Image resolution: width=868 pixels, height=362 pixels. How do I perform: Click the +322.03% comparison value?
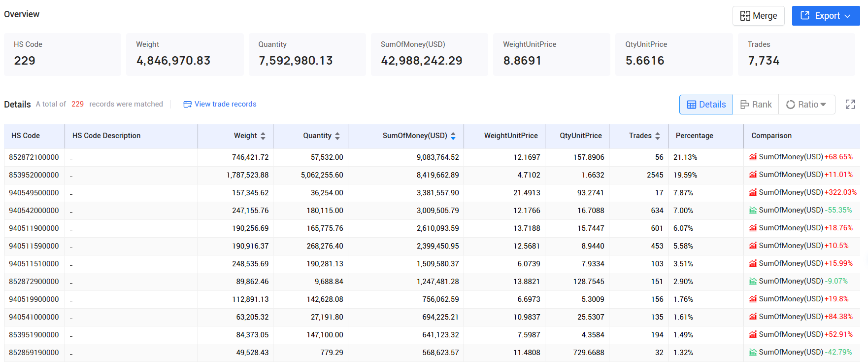840,192
